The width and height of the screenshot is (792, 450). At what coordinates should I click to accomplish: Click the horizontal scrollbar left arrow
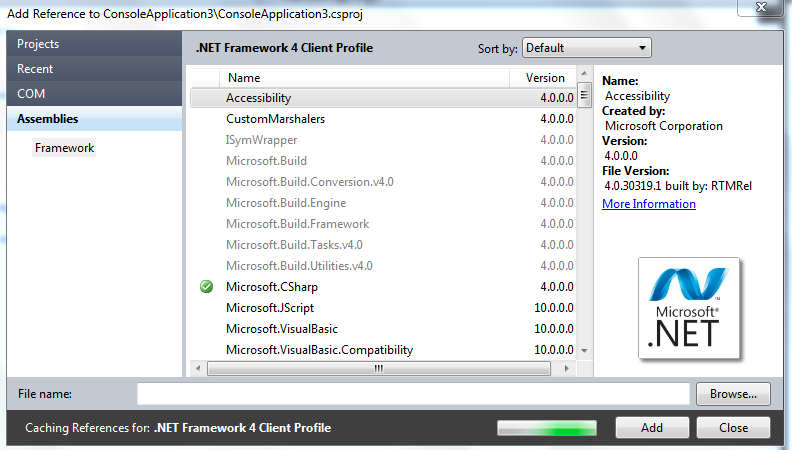[198, 369]
